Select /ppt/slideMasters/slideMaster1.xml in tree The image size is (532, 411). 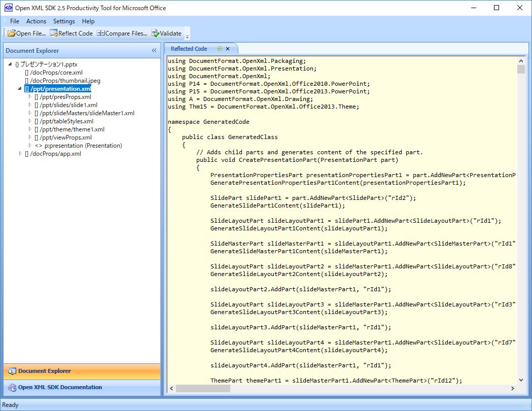tap(87, 113)
